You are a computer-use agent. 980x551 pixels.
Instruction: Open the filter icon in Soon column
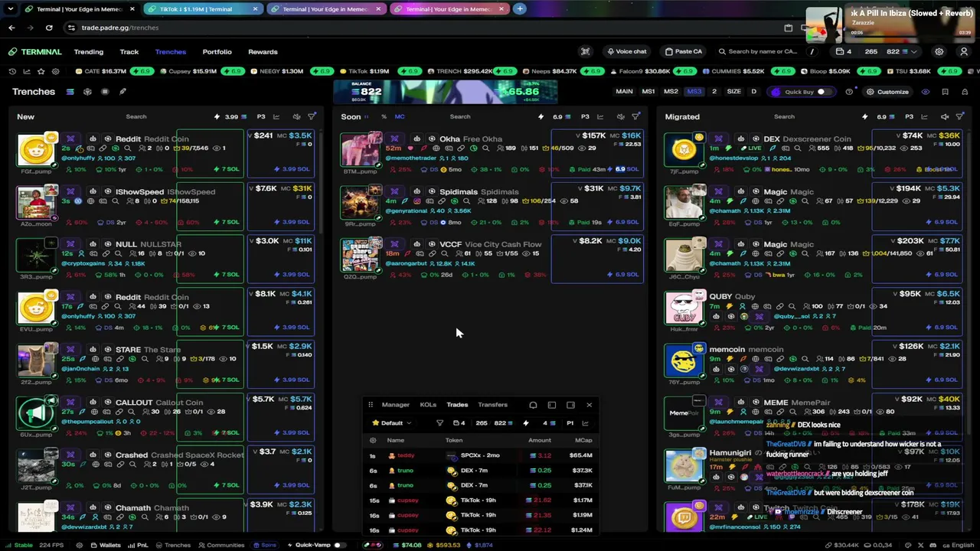pyautogui.click(x=635, y=117)
